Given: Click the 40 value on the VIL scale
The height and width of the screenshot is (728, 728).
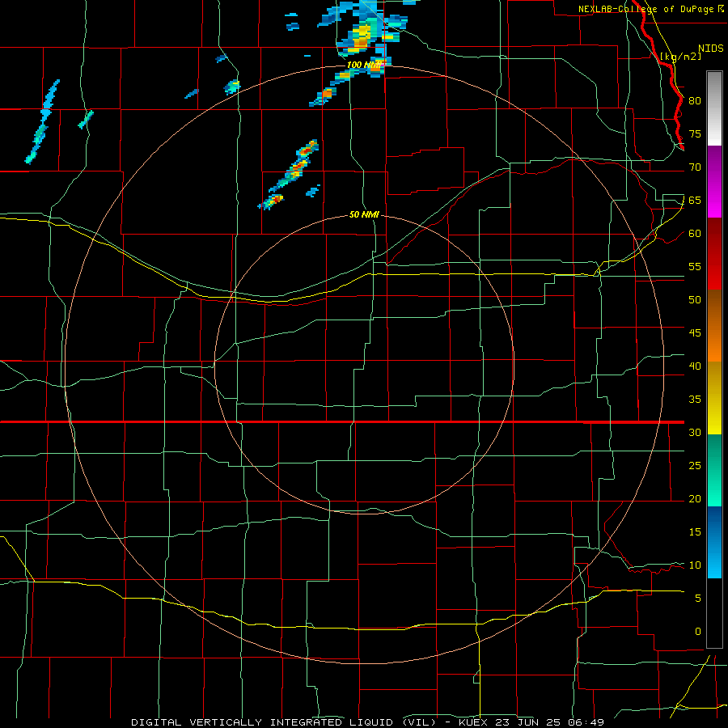Looking at the screenshot, I should point(695,366).
